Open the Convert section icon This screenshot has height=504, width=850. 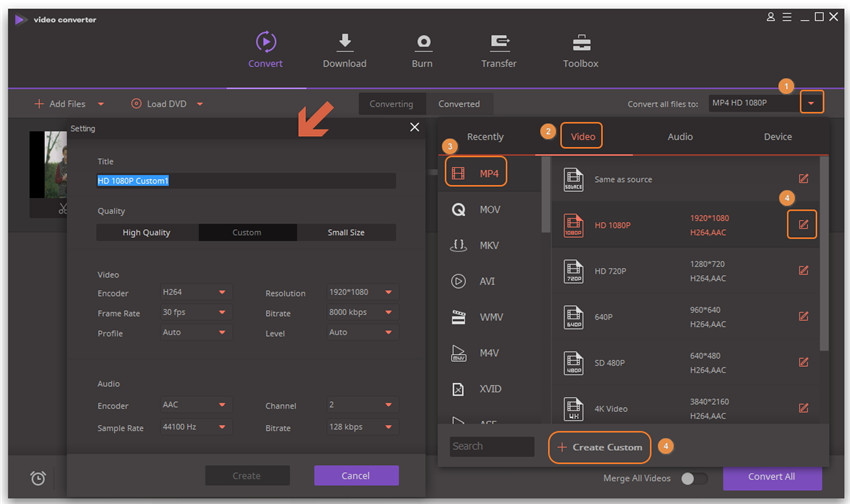[x=266, y=42]
